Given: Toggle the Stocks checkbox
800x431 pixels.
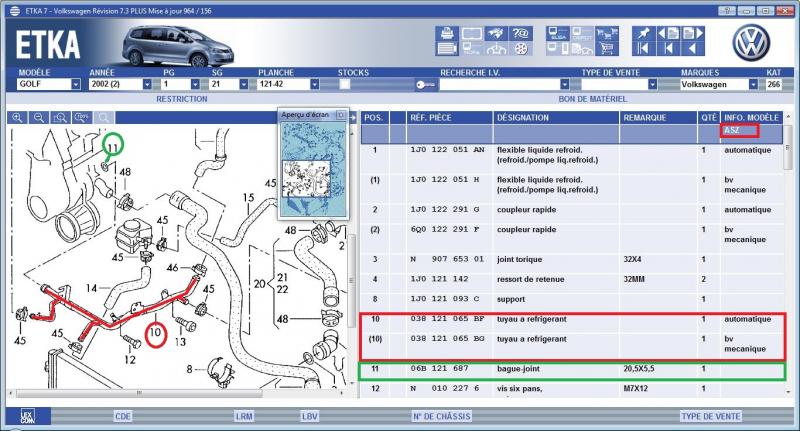Looking at the screenshot, I should tap(345, 85).
